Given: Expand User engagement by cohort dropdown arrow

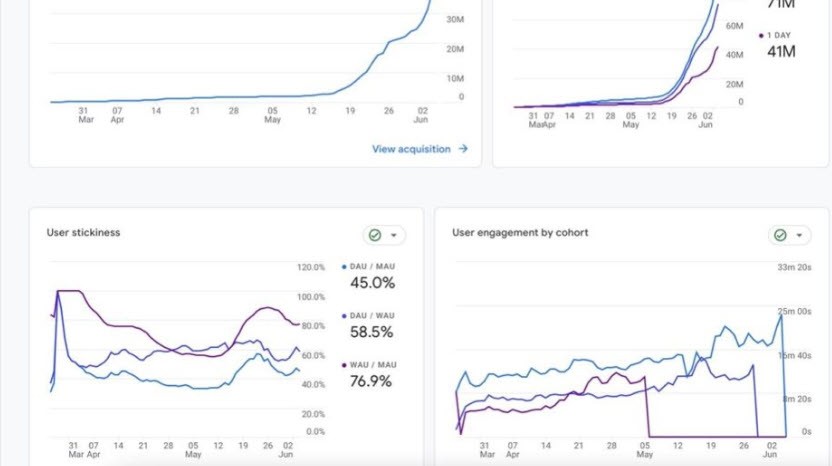Looking at the screenshot, I should pos(799,235).
